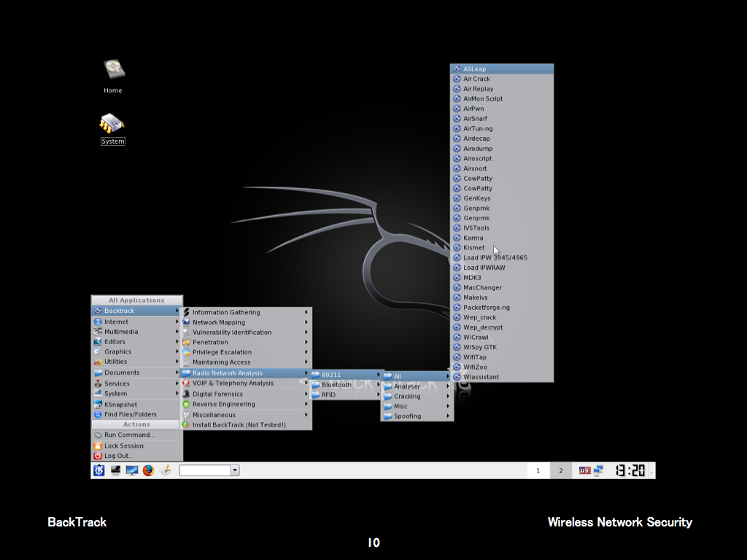Click the KDE start menu icon
Viewport: 747px width, 560px height.
pos(98,470)
